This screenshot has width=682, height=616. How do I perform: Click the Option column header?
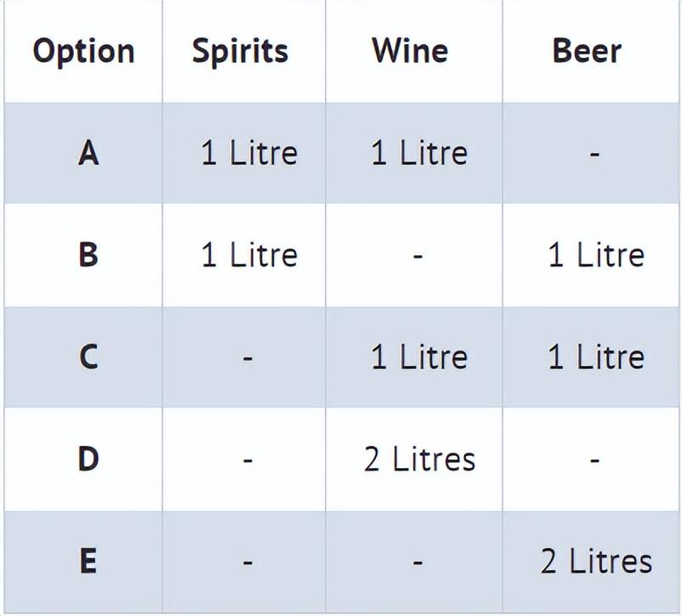[x=83, y=51]
